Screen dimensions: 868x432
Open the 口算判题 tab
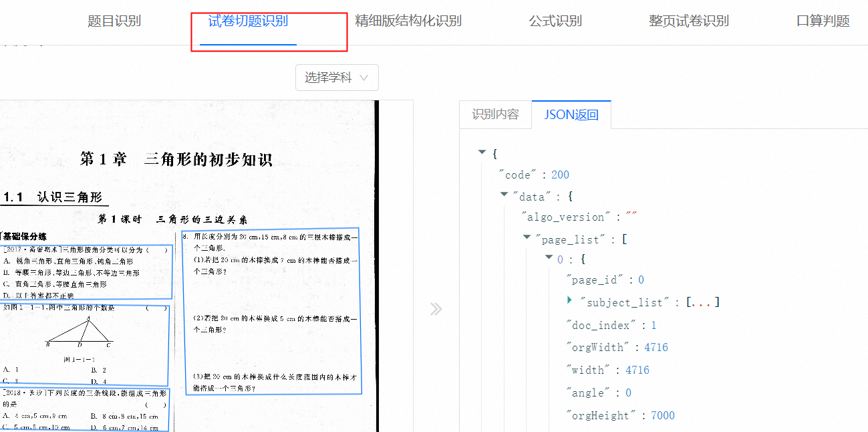pyautogui.click(x=823, y=21)
